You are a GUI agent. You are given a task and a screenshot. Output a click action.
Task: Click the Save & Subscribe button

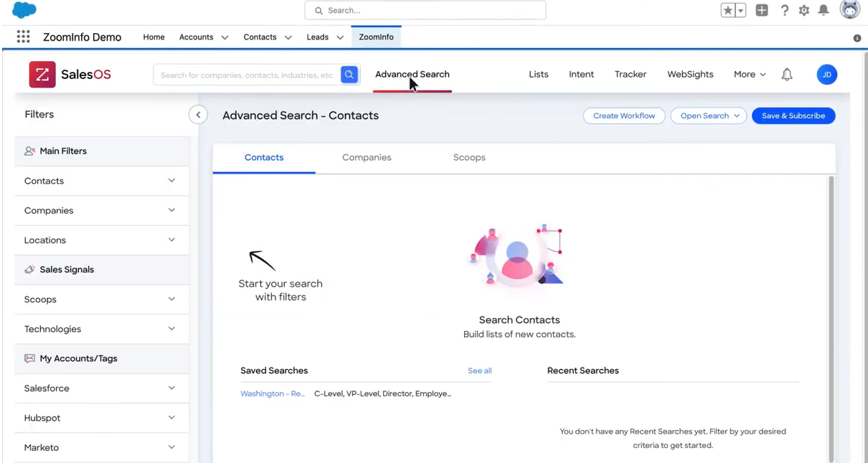point(793,116)
